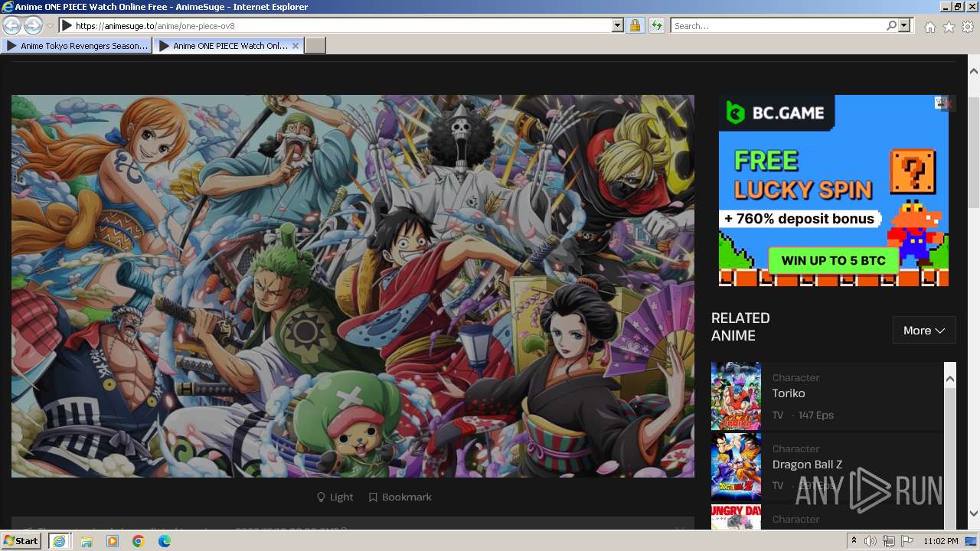
Task: Open the Tools gear icon
Action: 968,27
